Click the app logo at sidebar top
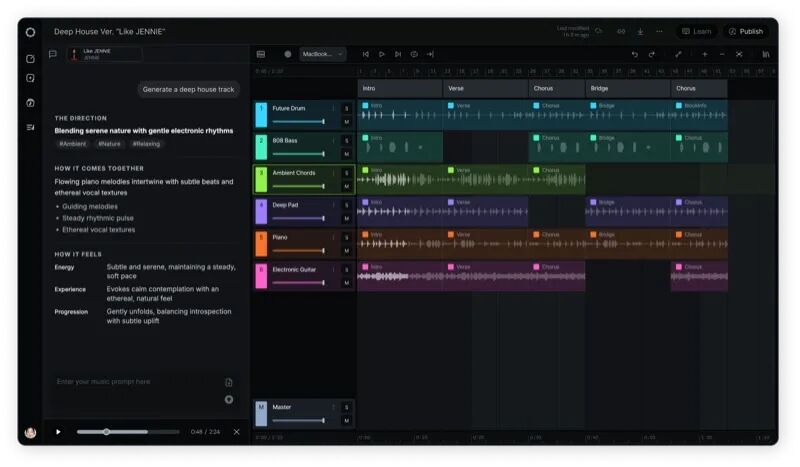The image size is (800, 467). [30, 32]
